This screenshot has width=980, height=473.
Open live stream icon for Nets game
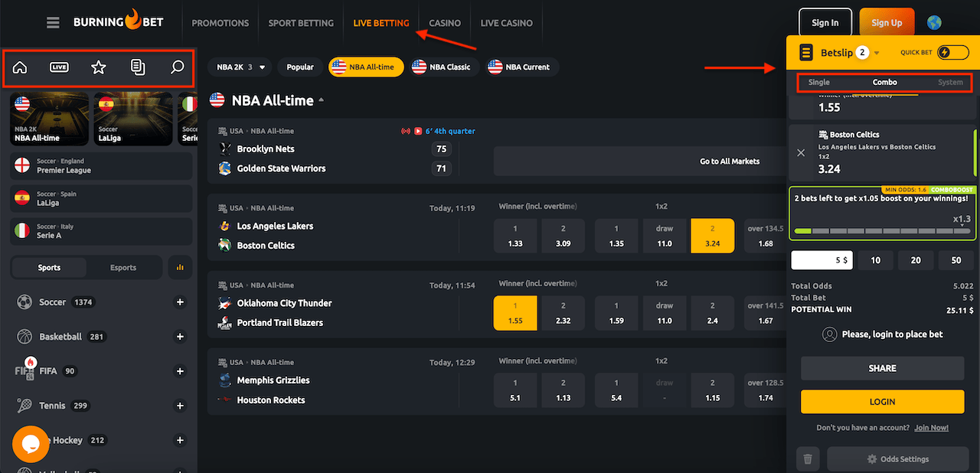418,131
